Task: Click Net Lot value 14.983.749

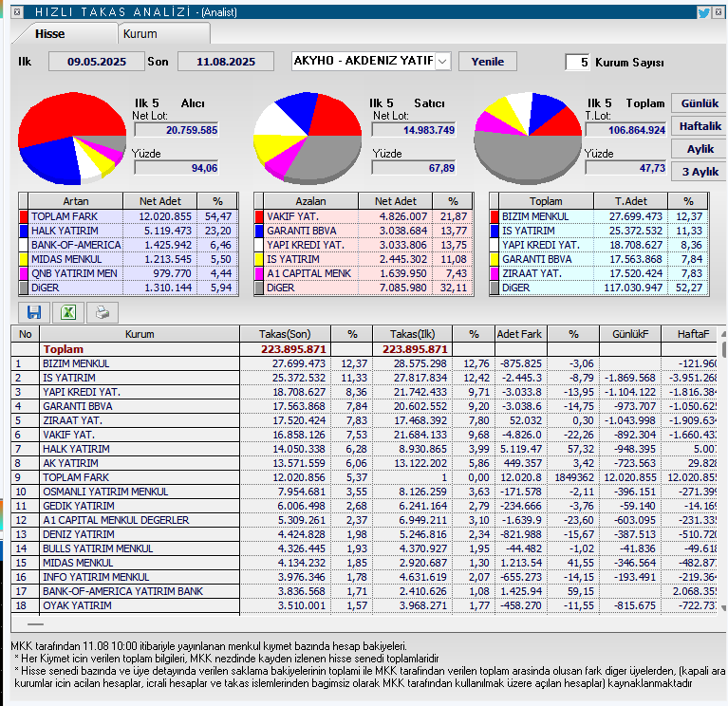Action: click(414, 130)
